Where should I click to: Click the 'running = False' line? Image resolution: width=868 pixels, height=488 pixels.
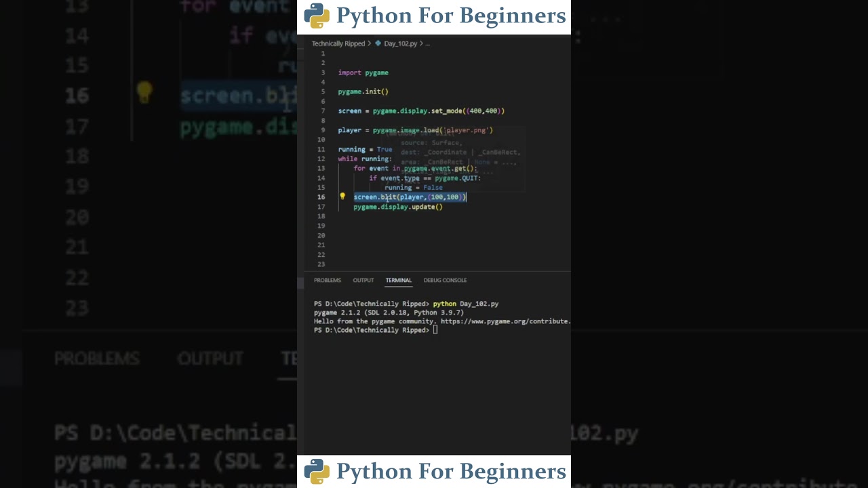point(414,188)
